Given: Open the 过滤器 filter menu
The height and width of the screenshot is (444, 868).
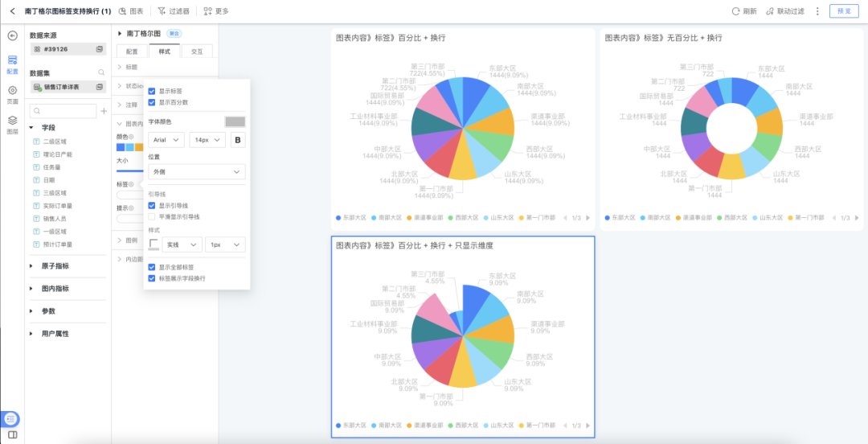Looking at the screenshot, I should (x=174, y=11).
